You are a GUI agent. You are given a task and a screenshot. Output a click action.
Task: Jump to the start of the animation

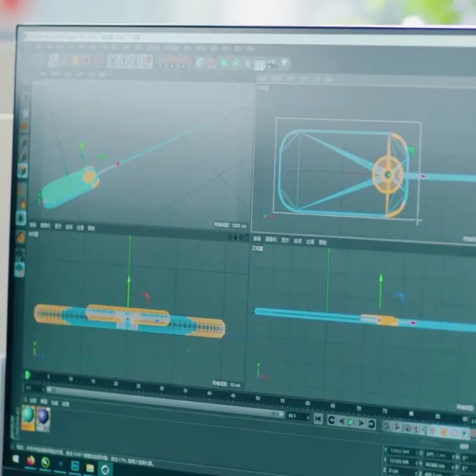(318, 419)
